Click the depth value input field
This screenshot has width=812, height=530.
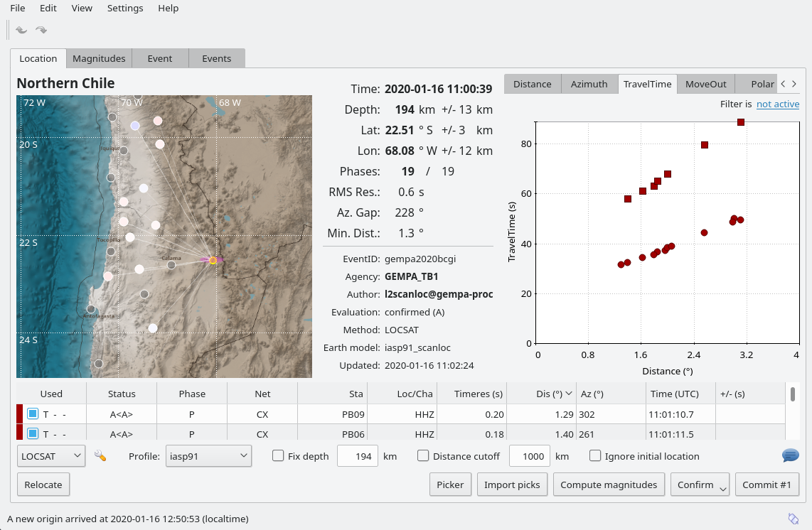tap(357, 456)
